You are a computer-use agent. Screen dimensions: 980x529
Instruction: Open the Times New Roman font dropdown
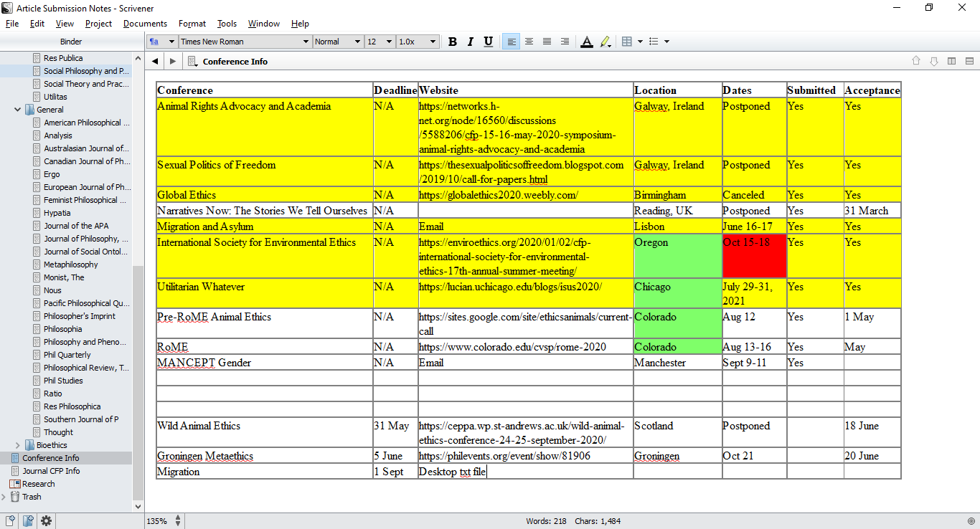tap(245, 42)
